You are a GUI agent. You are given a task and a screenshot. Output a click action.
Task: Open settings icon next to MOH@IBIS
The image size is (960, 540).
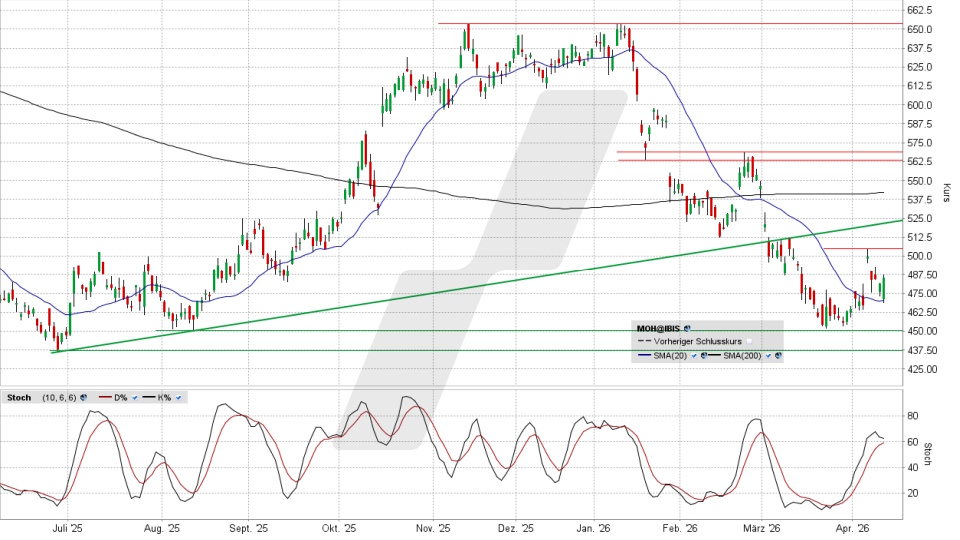(687, 328)
